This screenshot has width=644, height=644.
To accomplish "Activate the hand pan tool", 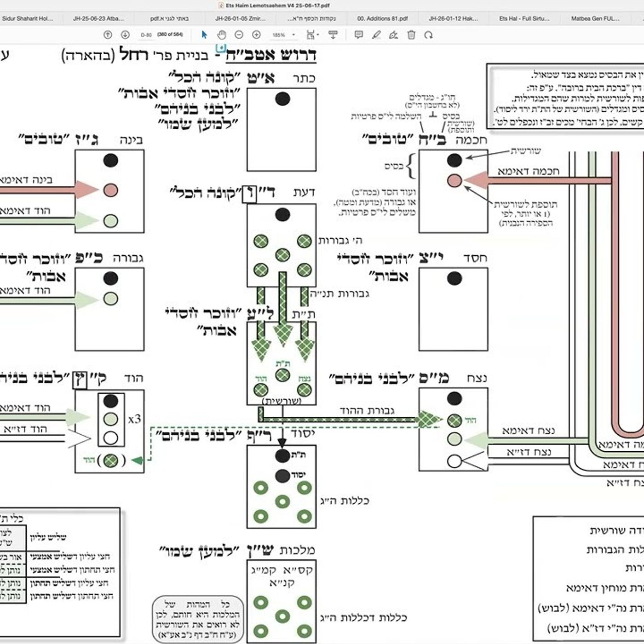I will [x=222, y=35].
